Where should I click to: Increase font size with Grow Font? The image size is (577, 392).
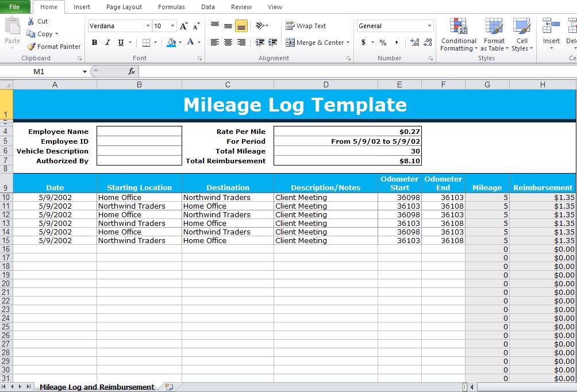click(x=183, y=26)
